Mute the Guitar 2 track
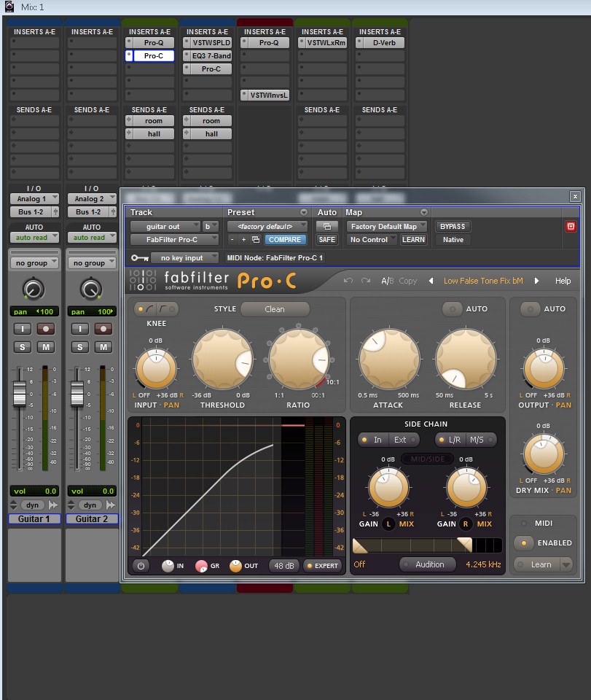 coord(103,347)
